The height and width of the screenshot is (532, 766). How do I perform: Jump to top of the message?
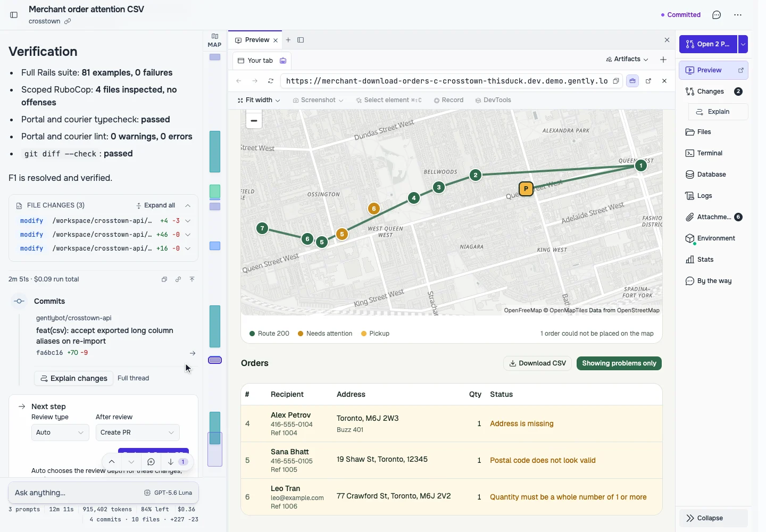point(192,279)
